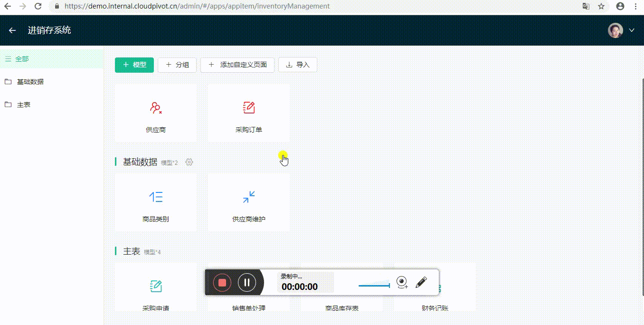644x325 pixels.
Task: Click the recording timer 00:00:00
Action: (300, 287)
